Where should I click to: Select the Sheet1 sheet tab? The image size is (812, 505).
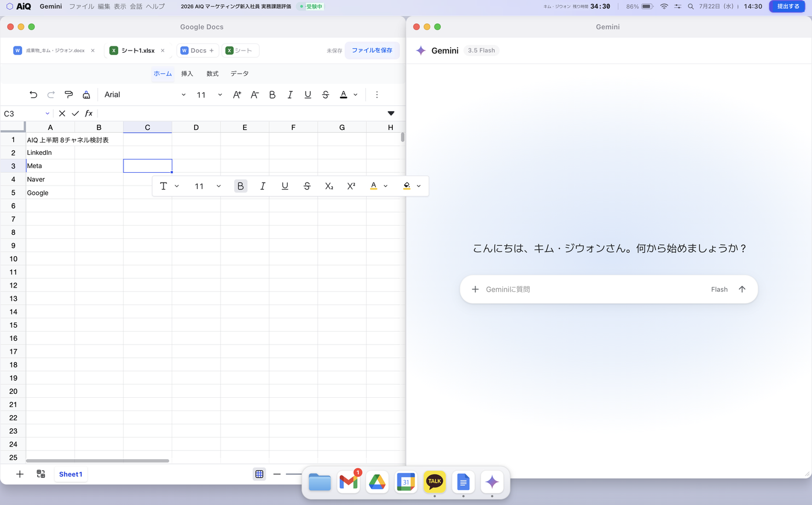point(71,474)
